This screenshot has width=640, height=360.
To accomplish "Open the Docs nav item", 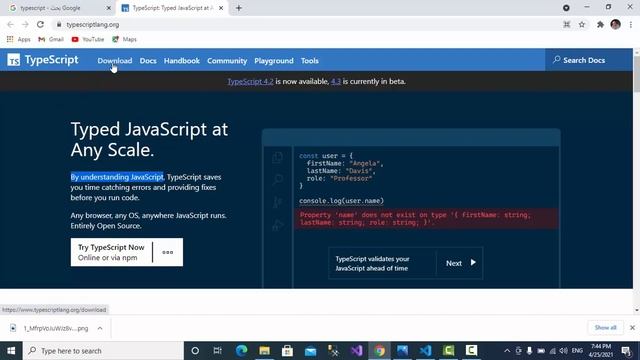I will point(148,60).
